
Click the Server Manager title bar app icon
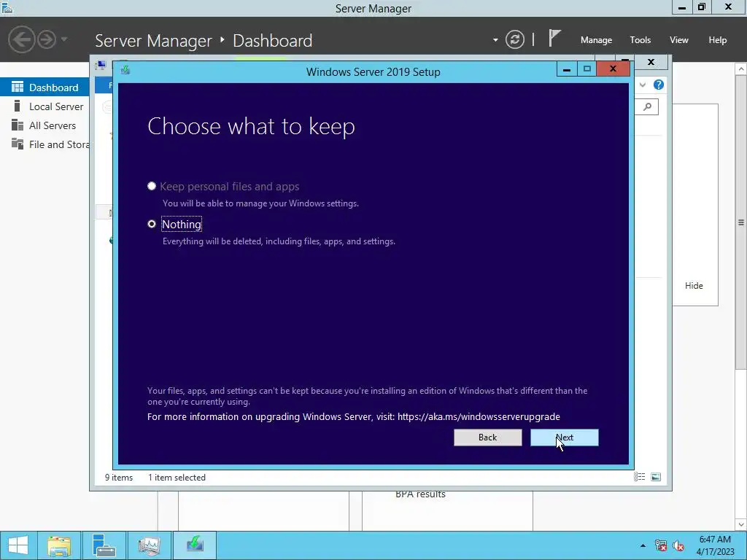[x=7, y=7]
